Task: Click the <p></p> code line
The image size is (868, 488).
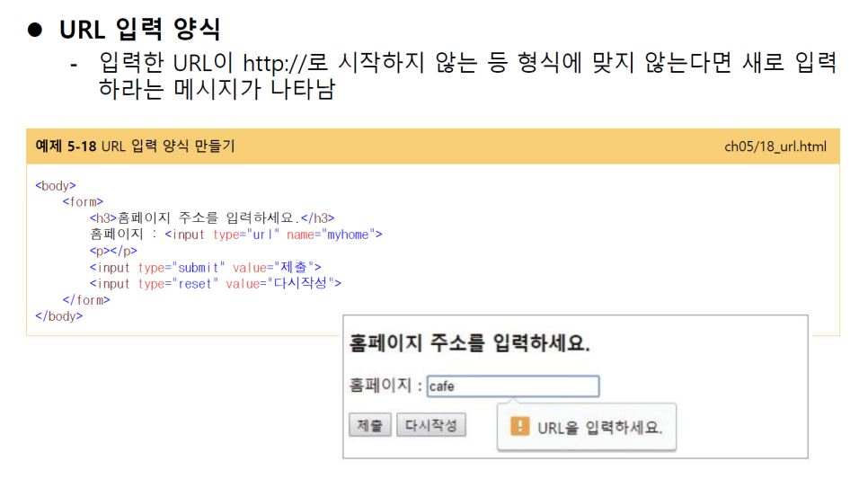Action: point(113,251)
